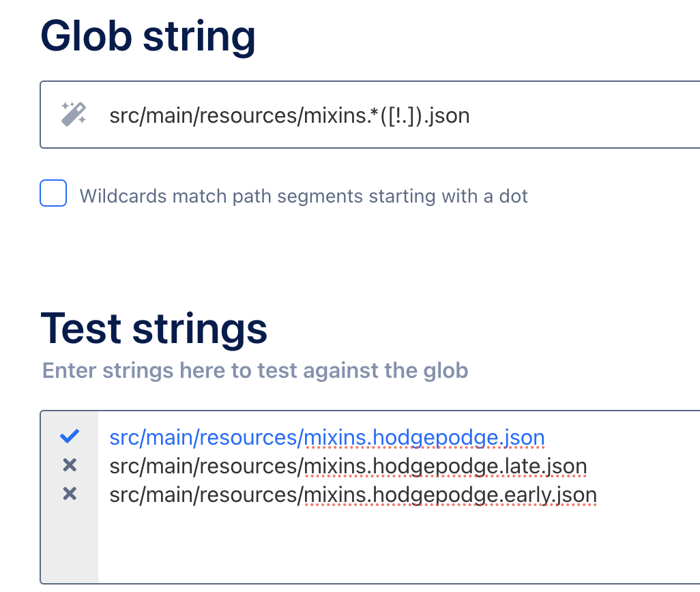Click the mixins.hodgepodge.late.json test line
The image size is (700, 592).
click(348, 467)
